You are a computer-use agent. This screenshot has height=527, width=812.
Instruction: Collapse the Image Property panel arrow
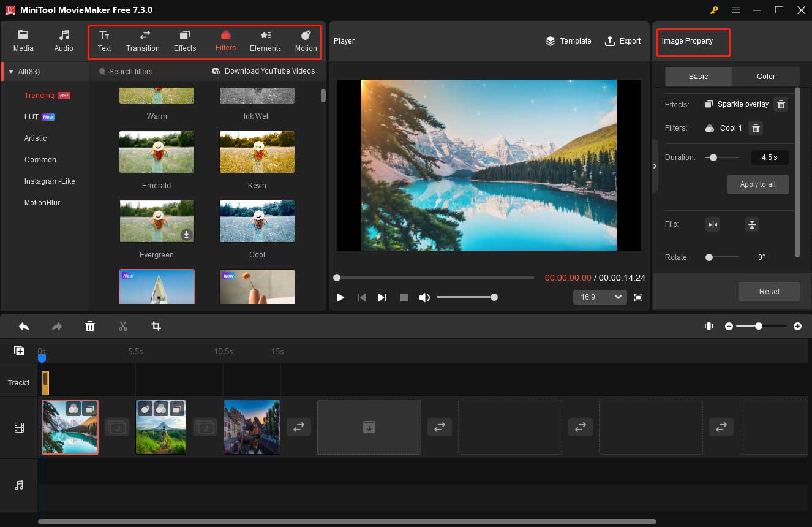click(x=655, y=166)
